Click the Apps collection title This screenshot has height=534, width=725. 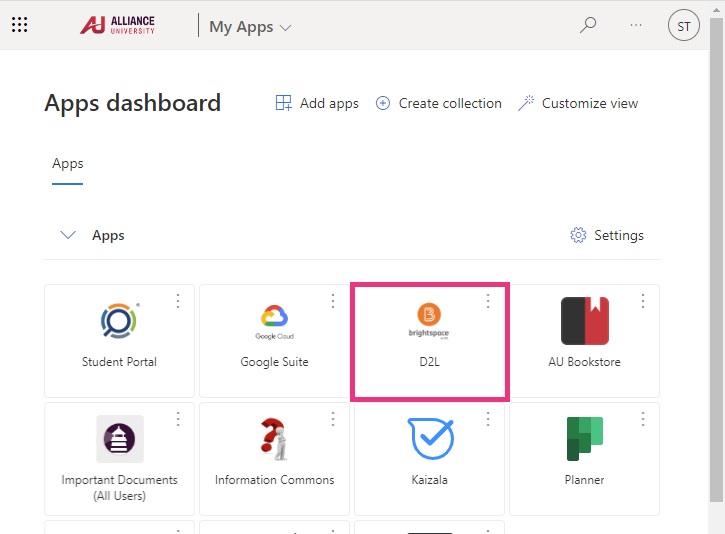[108, 235]
